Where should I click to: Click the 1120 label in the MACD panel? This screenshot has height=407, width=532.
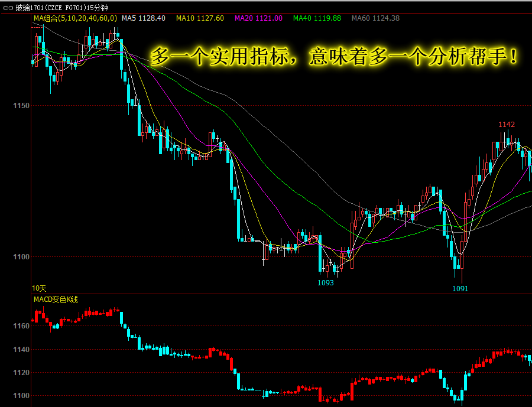pyautogui.click(x=21, y=373)
